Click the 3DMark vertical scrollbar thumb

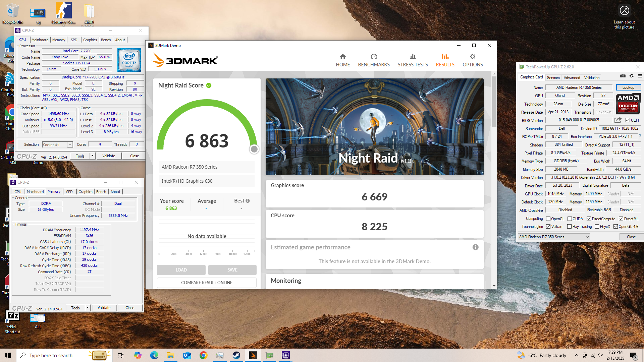tap(494, 102)
